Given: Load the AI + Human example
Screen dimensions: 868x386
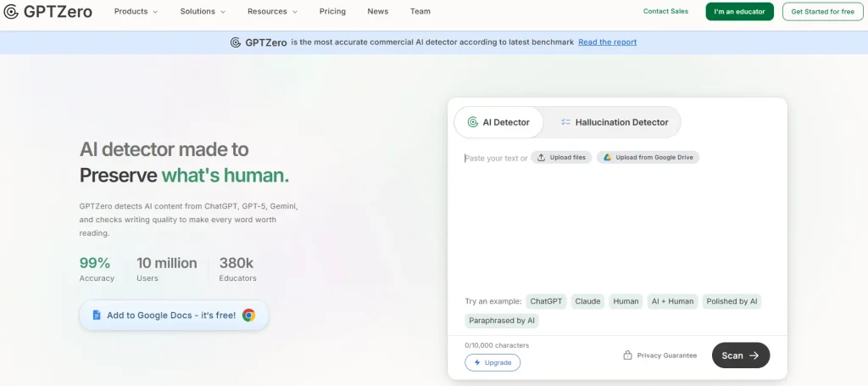Looking at the screenshot, I should click(x=672, y=302).
